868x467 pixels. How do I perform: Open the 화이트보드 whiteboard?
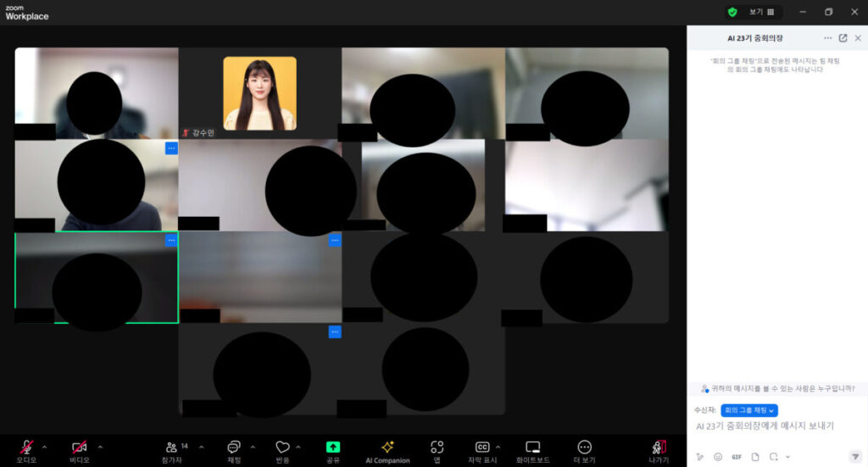click(532, 448)
